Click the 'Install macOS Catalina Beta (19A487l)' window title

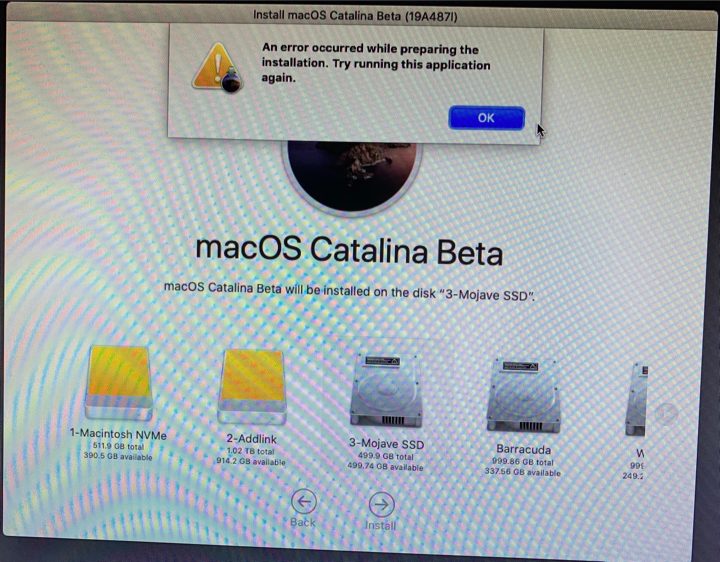point(355,16)
